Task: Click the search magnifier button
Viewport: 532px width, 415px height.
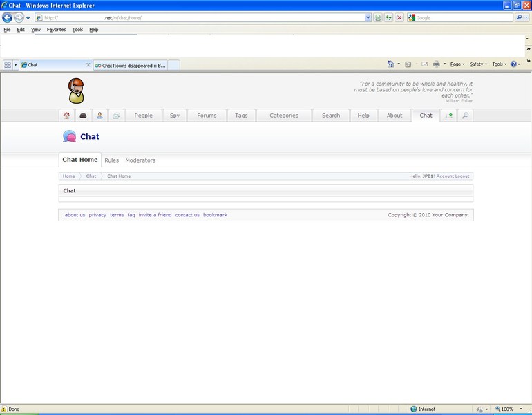Action: [x=519, y=17]
